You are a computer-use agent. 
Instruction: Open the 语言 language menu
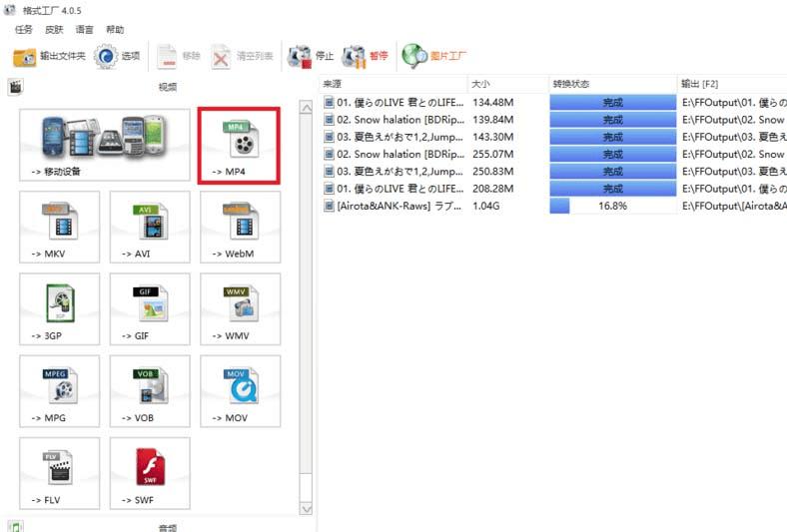click(x=84, y=30)
